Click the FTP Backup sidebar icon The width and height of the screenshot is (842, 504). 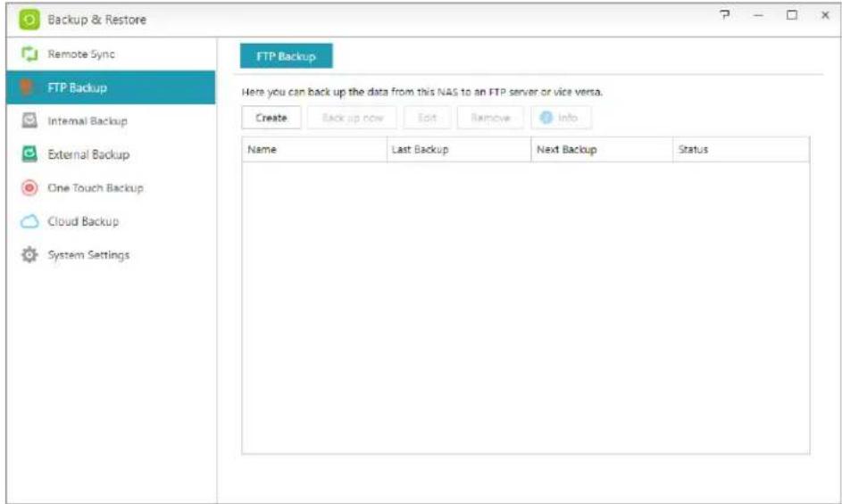26,87
